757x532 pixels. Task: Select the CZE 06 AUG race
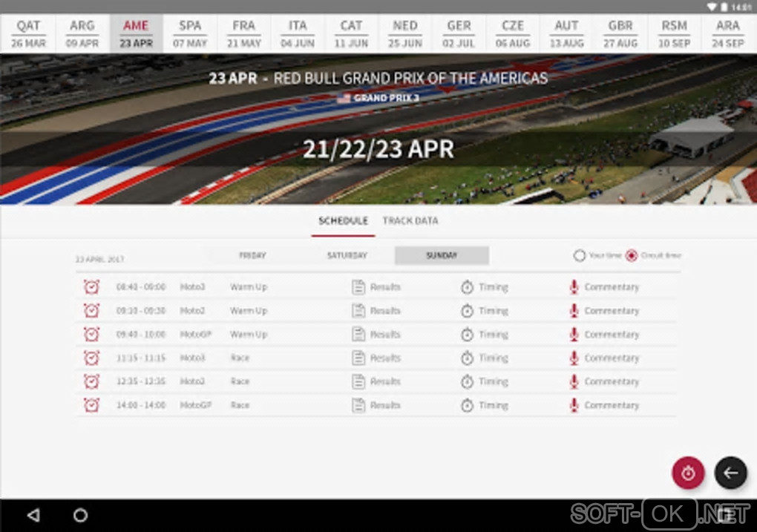(513, 33)
